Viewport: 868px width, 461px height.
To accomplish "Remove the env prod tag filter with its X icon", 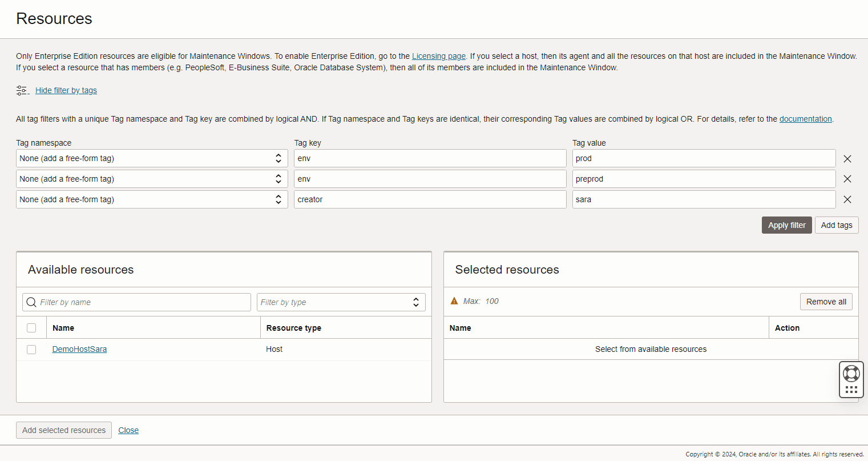I will point(847,158).
